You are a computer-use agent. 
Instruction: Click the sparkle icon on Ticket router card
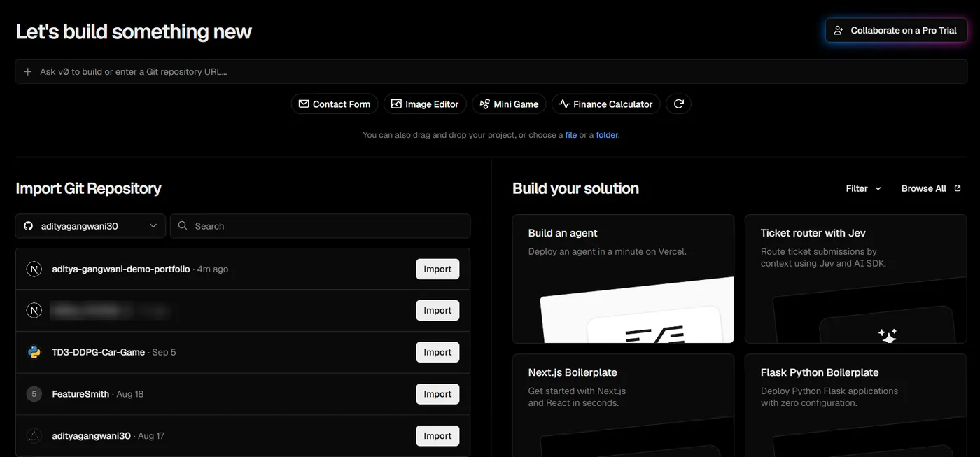click(x=888, y=335)
